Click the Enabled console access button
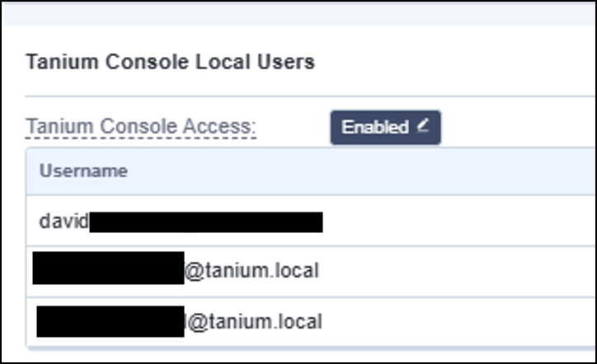Screen dimensions: 597x364 [x=385, y=128]
